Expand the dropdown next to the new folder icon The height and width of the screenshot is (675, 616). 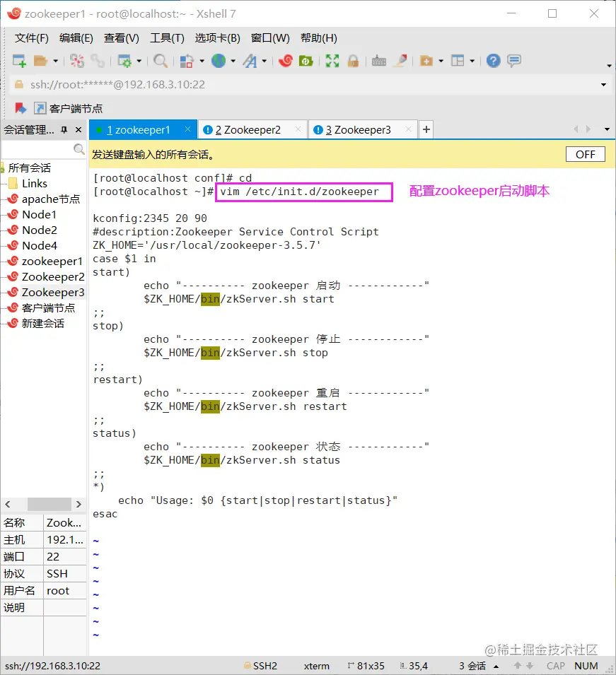[x=441, y=61]
